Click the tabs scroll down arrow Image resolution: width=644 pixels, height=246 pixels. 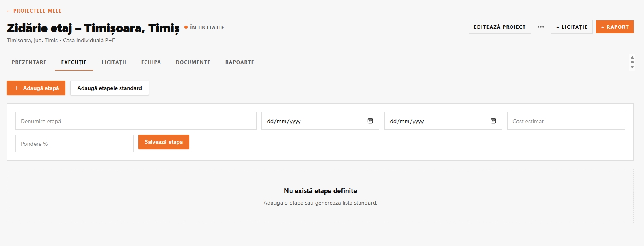coord(632,67)
